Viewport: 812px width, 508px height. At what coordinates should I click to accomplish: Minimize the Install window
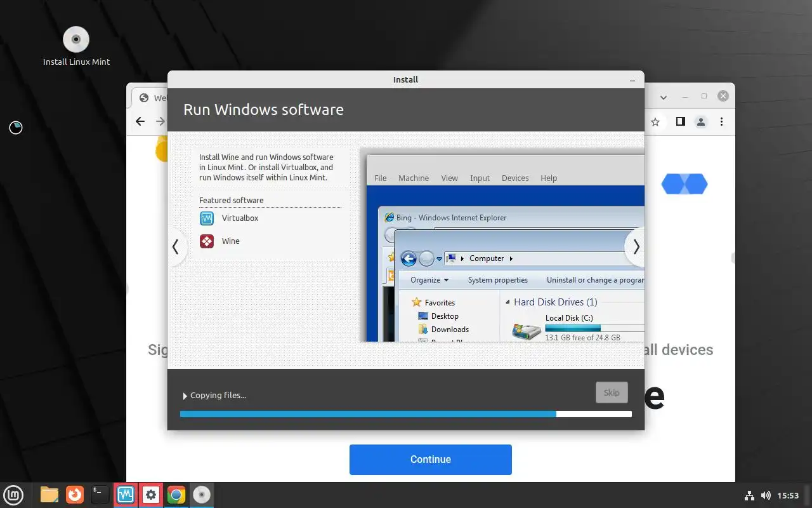632,80
